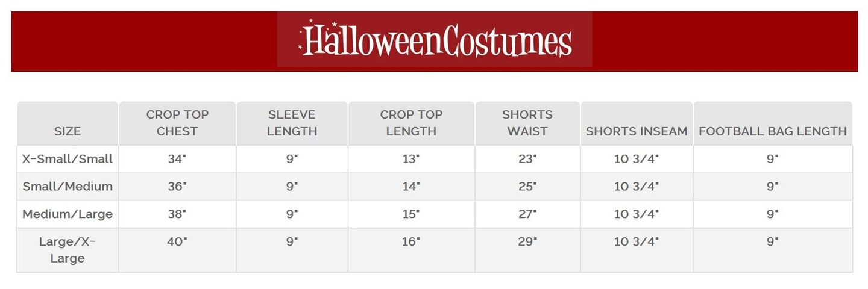Viewport: 868px width, 289px height.
Task: Click the SLEEVE LENGTH column header
Action: pos(292,123)
